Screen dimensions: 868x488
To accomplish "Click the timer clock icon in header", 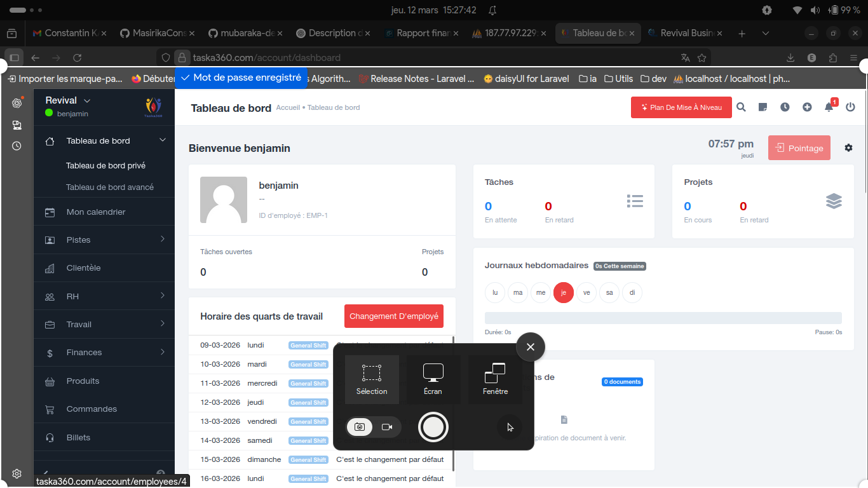I will click(785, 107).
